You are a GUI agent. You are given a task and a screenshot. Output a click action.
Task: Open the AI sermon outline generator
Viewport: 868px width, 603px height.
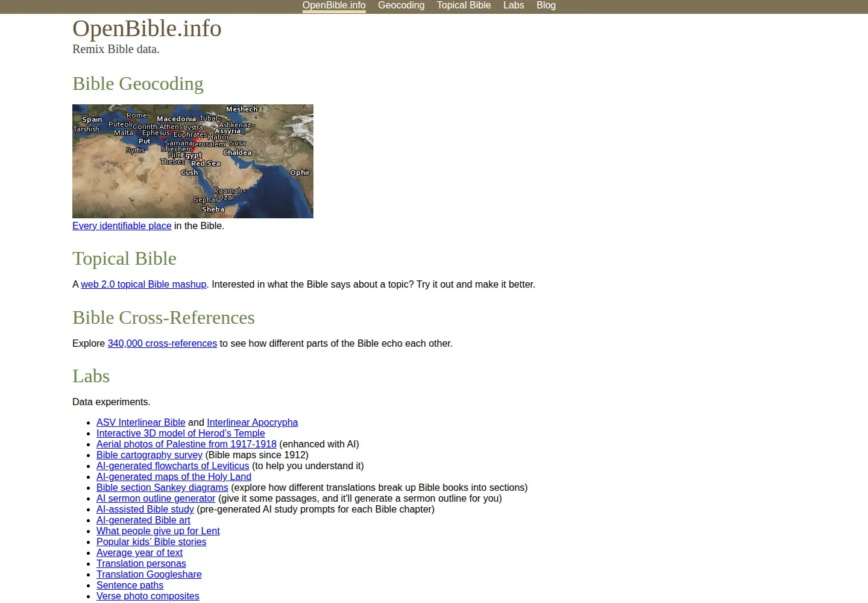(x=156, y=498)
